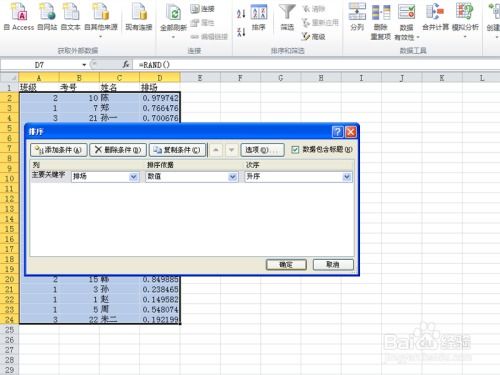Click the Refresh All (全部刷新) icon
This screenshot has height=375, width=500.
[173, 20]
